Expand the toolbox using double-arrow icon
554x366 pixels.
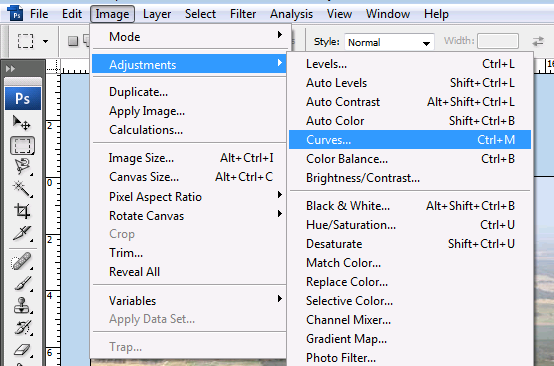11,69
